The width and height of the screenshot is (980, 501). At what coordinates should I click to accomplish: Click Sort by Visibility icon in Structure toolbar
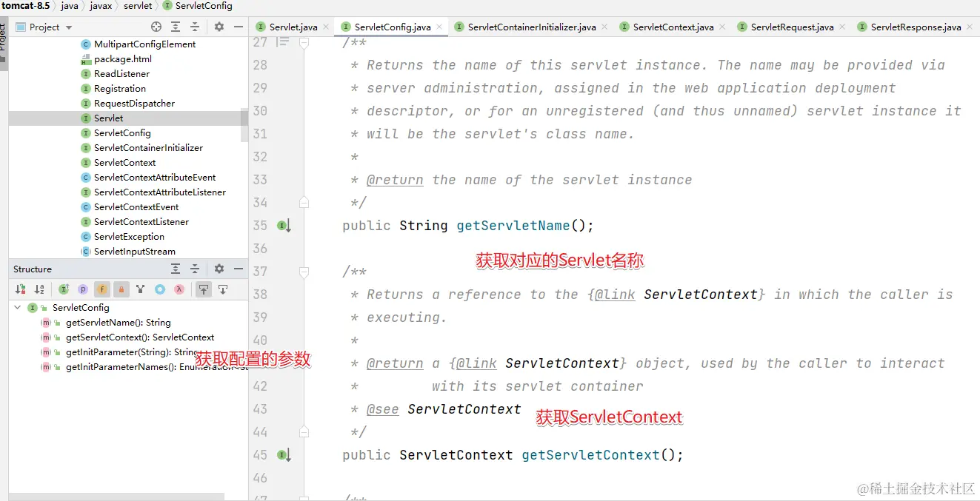(x=21, y=289)
